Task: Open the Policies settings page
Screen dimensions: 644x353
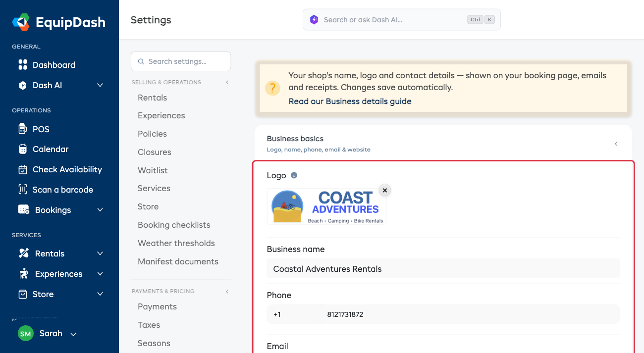Action: click(153, 134)
